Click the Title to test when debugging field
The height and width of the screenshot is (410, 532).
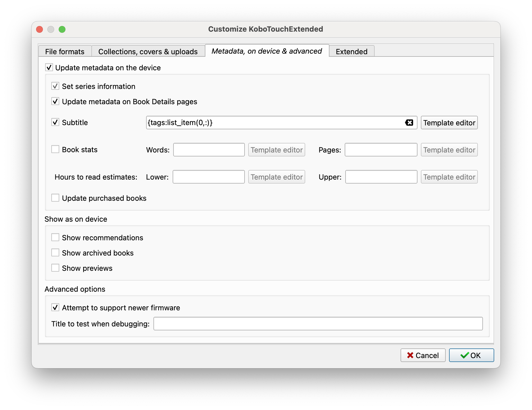tap(318, 324)
